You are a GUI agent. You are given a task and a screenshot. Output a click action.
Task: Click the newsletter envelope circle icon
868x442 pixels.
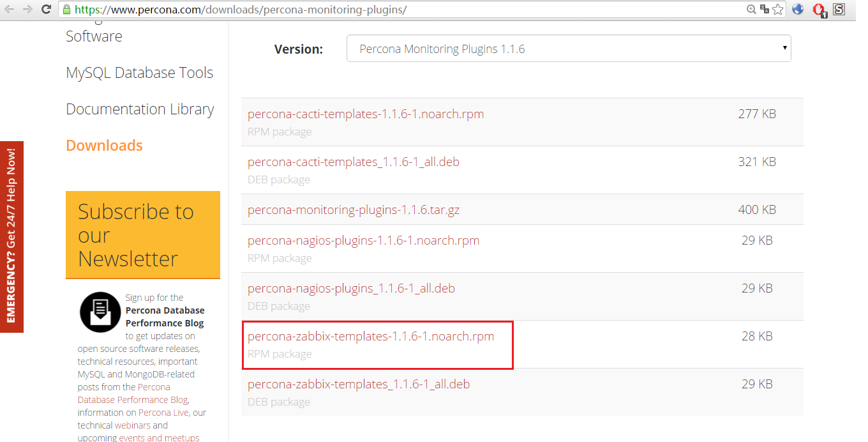(x=100, y=312)
